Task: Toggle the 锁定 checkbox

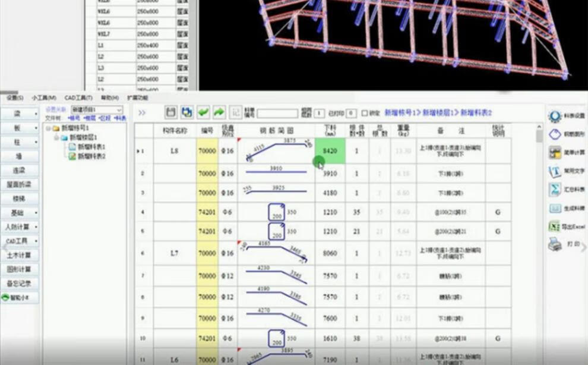Action: [365, 113]
